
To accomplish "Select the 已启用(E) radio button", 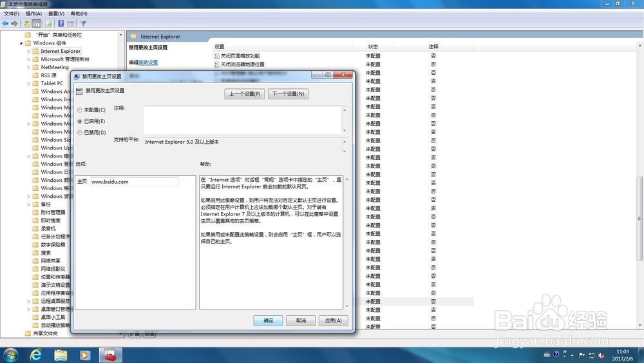I will (80, 121).
